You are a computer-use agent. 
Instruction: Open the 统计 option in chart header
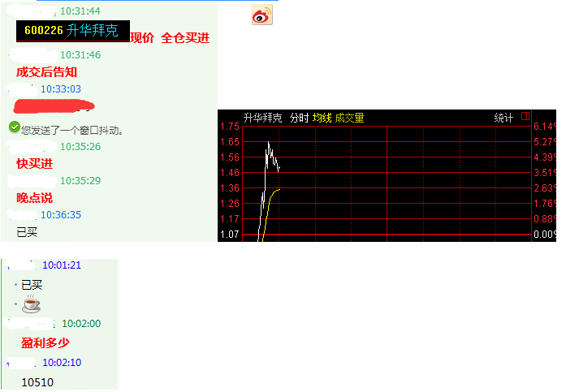pos(503,118)
